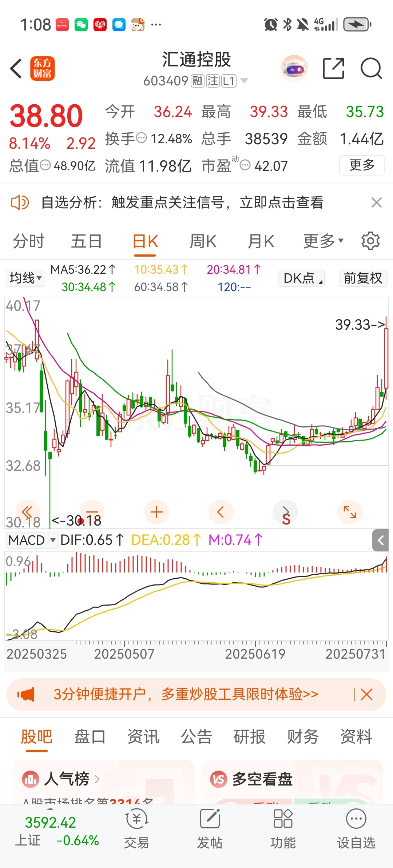Expand the 更多 chart period dropdown
Viewport: 393px width, 868px height.
click(x=323, y=241)
